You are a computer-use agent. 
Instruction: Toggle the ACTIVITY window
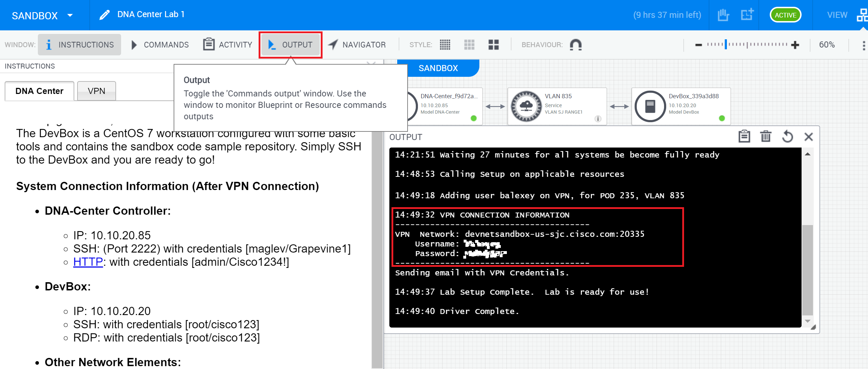click(x=228, y=45)
